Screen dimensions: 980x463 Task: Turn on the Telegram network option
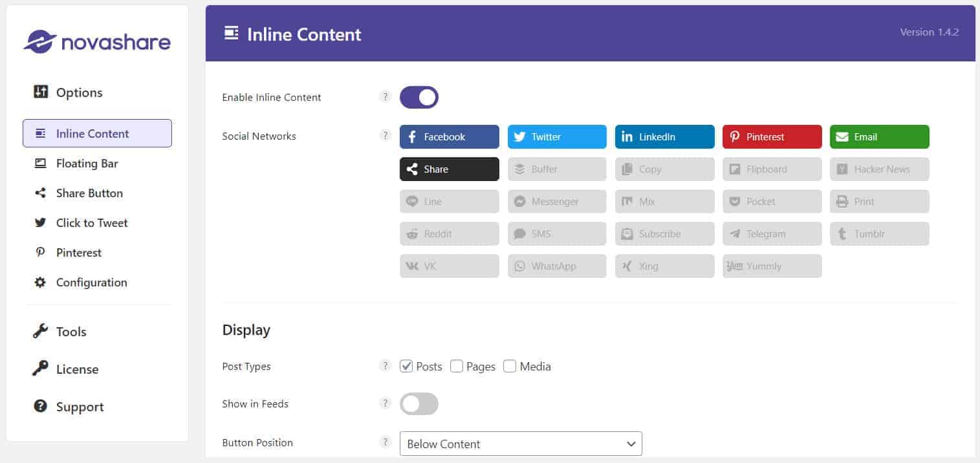pyautogui.click(x=772, y=233)
